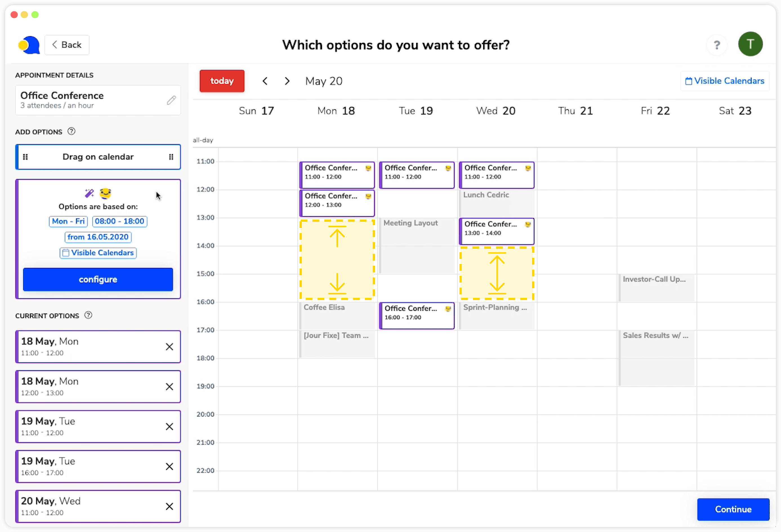Open the Sprint-Planning event
The height and width of the screenshot is (532, 781).
tap(496, 316)
